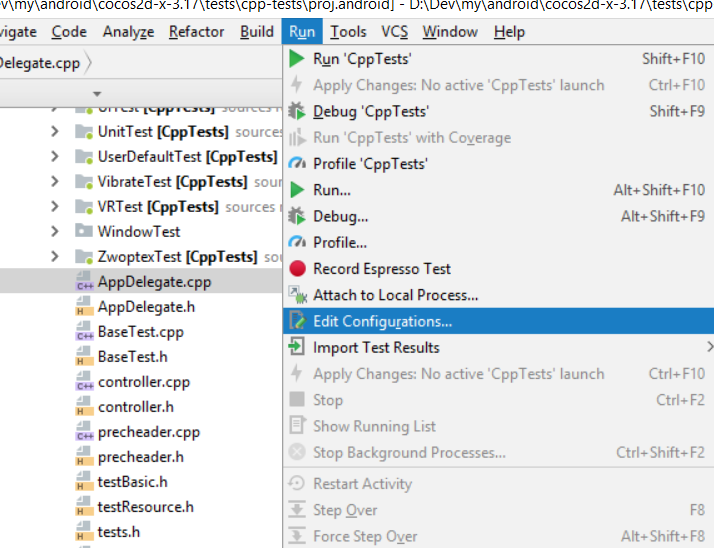Open the Import Test Results submenu arrow
The image size is (714, 548).
pyautogui.click(x=709, y=347)
